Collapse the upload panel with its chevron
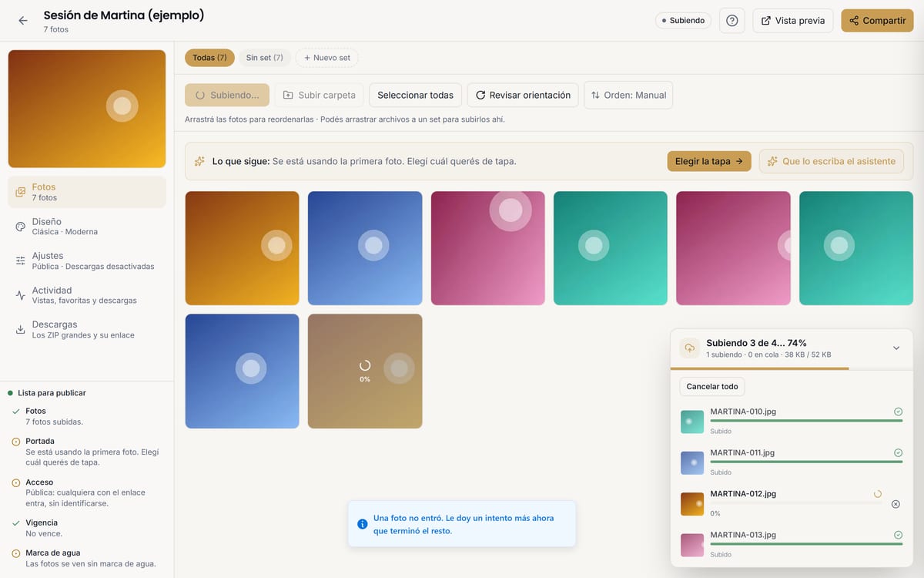The height and width of the screenshot is (578, 924). [896, 348]
